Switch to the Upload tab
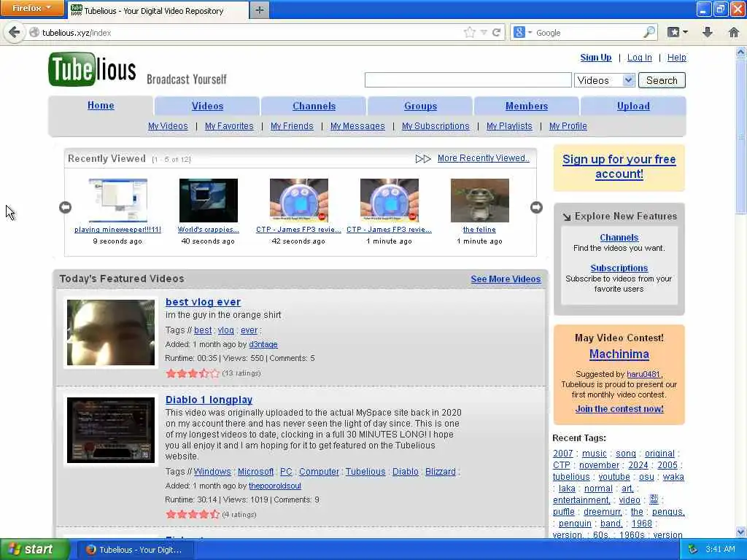The image size is (747, 560). tap(633, 106)
